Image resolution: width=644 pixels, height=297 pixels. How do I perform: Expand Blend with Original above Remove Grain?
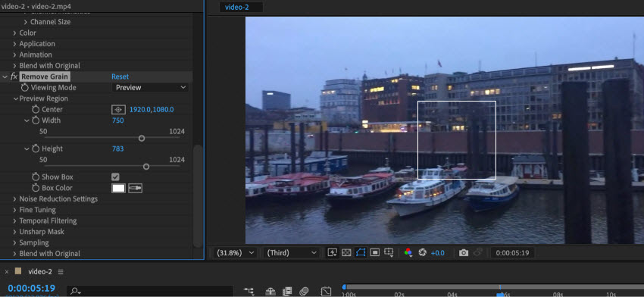pos(15,66)
